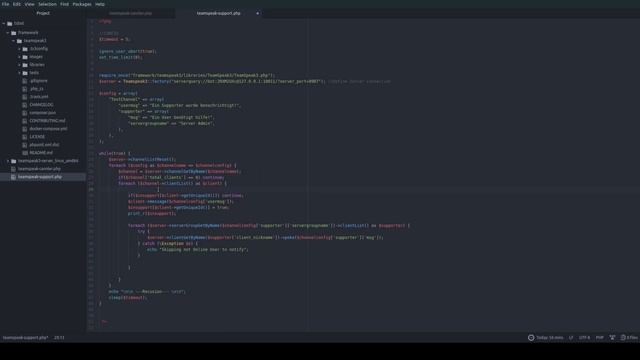Click the images folder icon
This screenshot has height=360, width=640.
tap(25, 57)
